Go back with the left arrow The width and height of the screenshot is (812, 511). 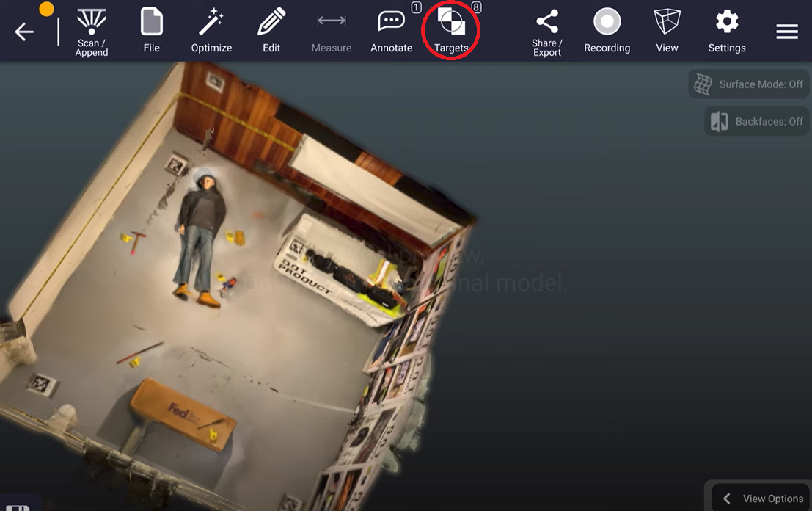pos(24,32)
